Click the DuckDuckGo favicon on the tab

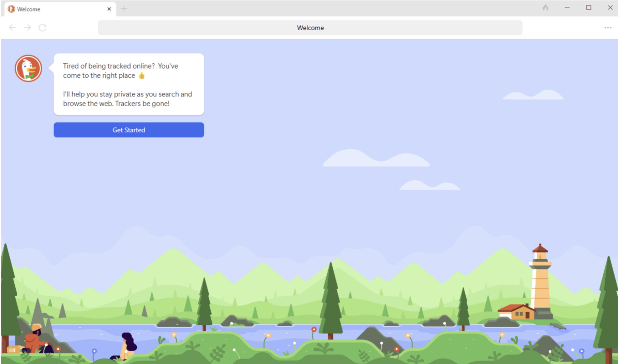pos(11,9)
